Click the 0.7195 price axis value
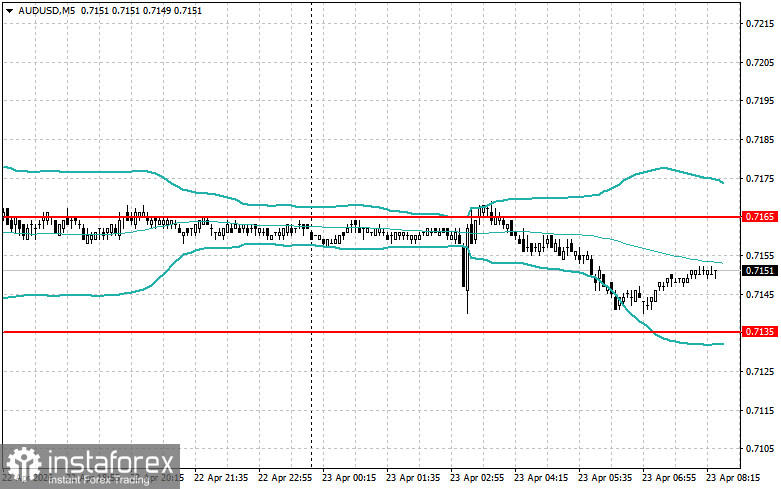The image size is (781, 489). point(760,101)
